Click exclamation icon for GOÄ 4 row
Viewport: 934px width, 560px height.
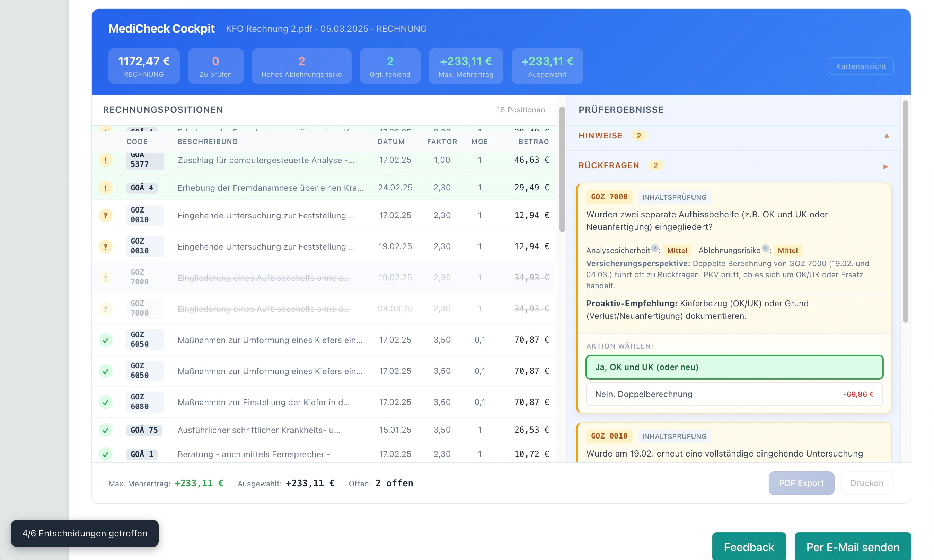pos(105,188)
